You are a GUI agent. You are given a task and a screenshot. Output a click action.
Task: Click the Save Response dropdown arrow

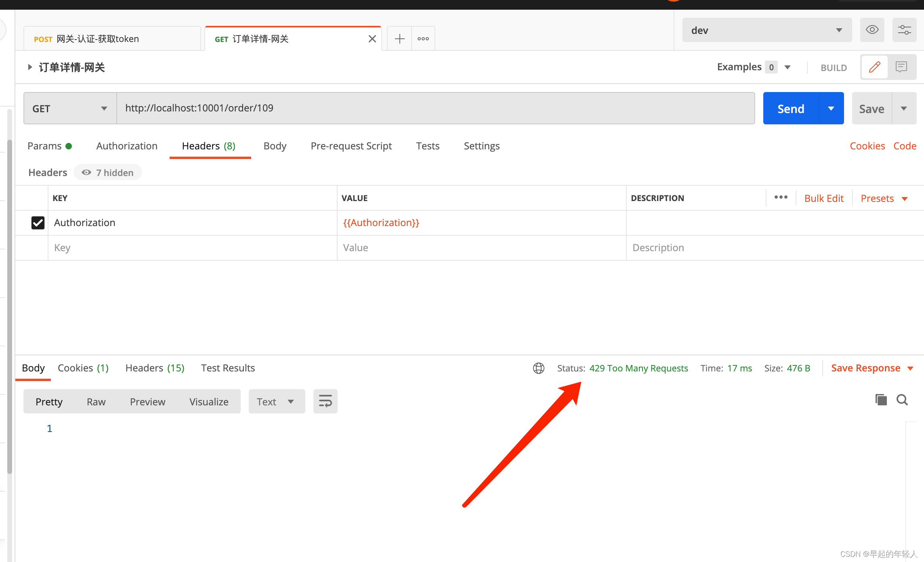[x=912, y=368]
